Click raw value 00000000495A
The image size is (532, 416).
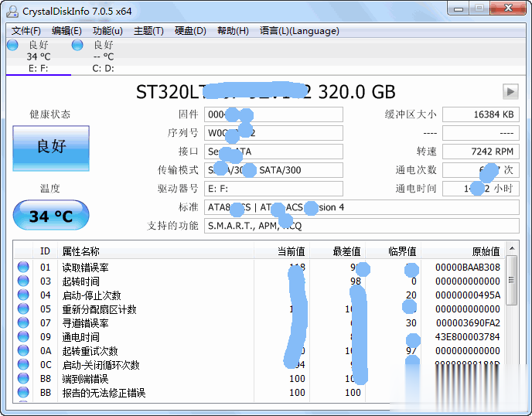pyautogui.click(x=468, y=295)
